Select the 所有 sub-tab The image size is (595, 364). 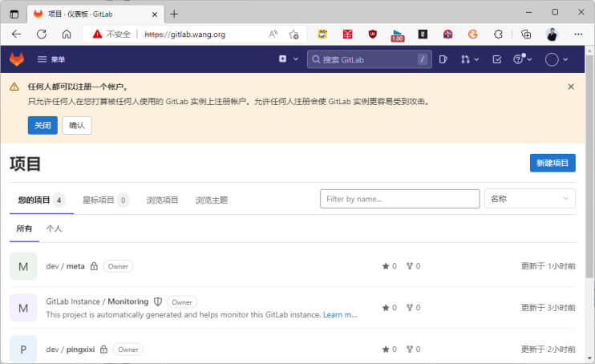[24, 229]
